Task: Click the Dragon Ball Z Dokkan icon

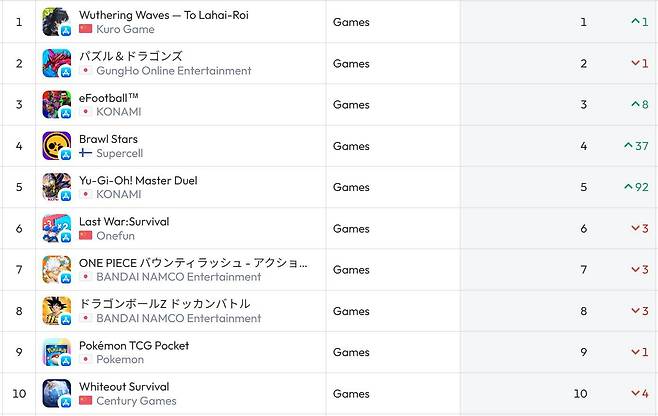Action: tap(56, 311)
